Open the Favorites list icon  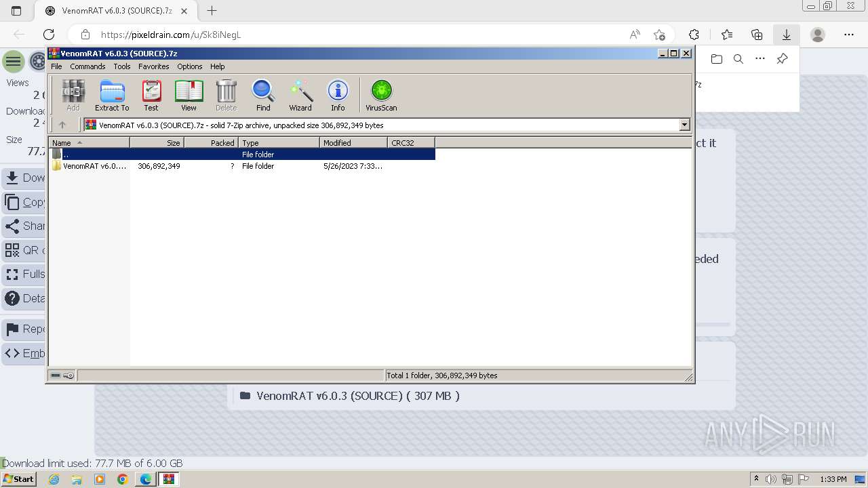pyautogui.click(x=727, y=35)
